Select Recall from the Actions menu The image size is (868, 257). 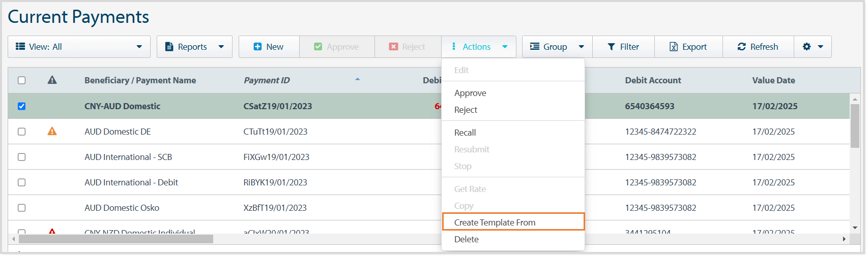pyautogui.click(x=465, y=133)
